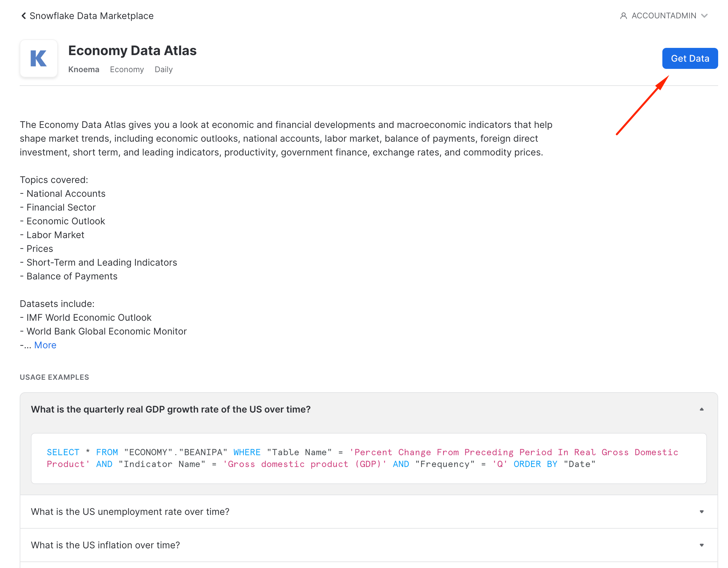Click the ACCOUNTADMIN role label

663,16
